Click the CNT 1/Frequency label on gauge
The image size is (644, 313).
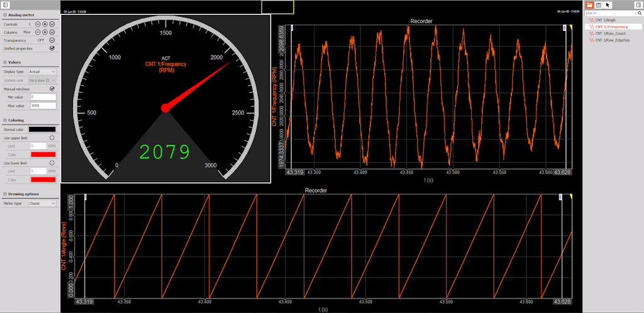click(165, 64)
